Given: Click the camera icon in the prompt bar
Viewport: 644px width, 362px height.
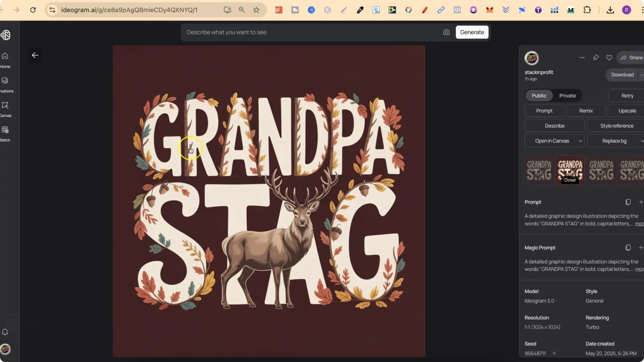Looking at the screenshot, I should pos(446,32).
